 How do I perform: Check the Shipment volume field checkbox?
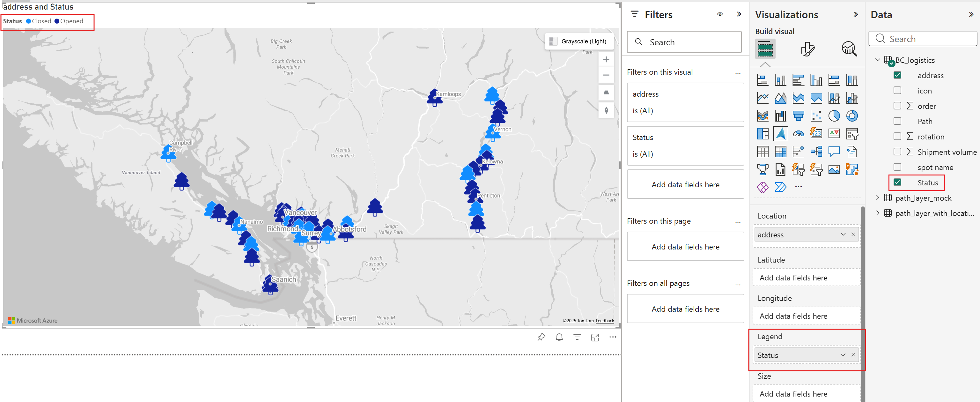897,152
